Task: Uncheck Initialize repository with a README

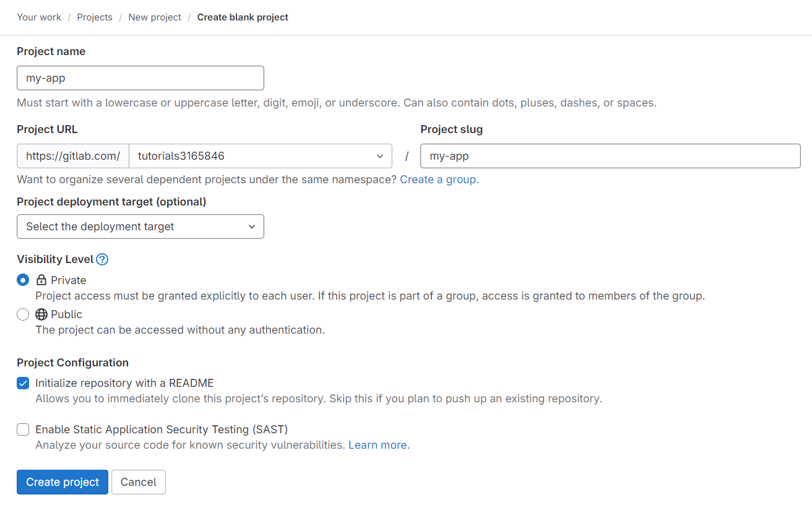Action: [x=22, y=383]
